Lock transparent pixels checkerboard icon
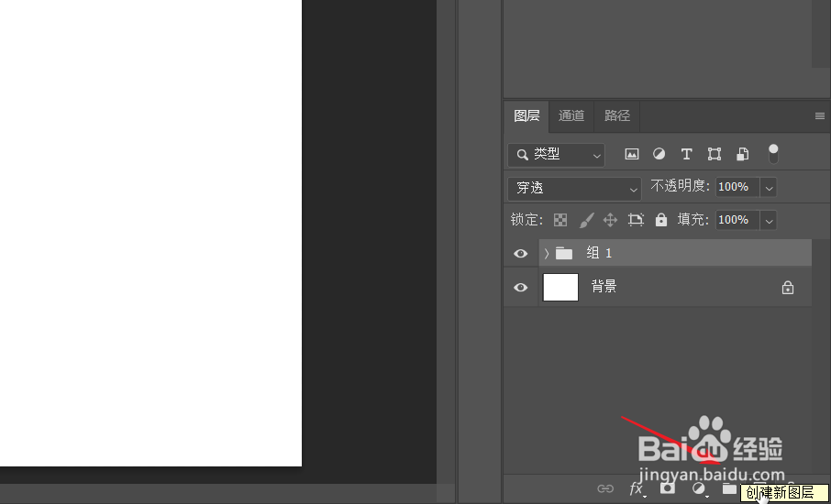 [x=560, y=220]
